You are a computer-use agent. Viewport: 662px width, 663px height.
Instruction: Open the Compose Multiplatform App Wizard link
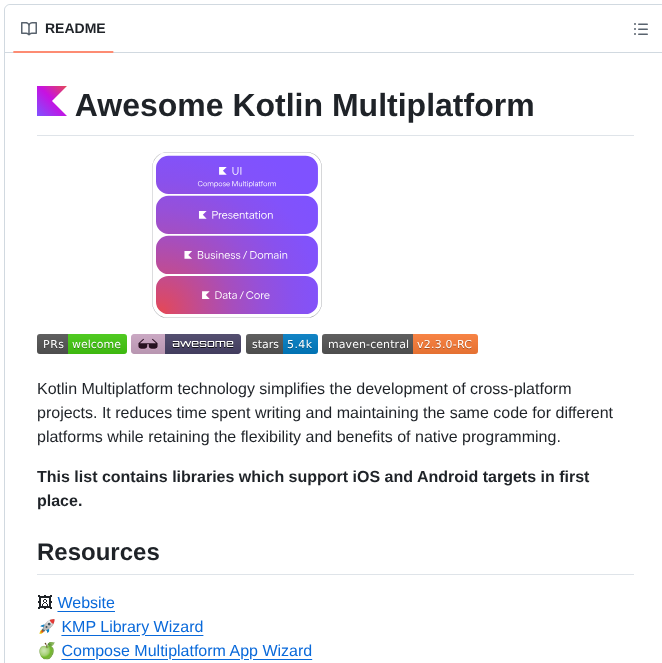186,651
